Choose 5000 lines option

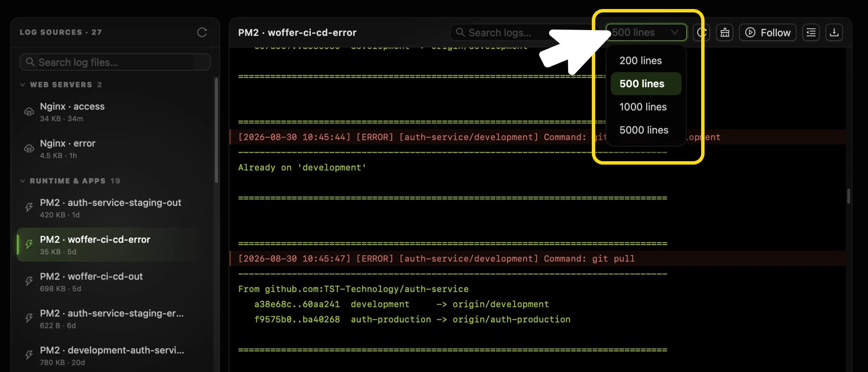646,130
